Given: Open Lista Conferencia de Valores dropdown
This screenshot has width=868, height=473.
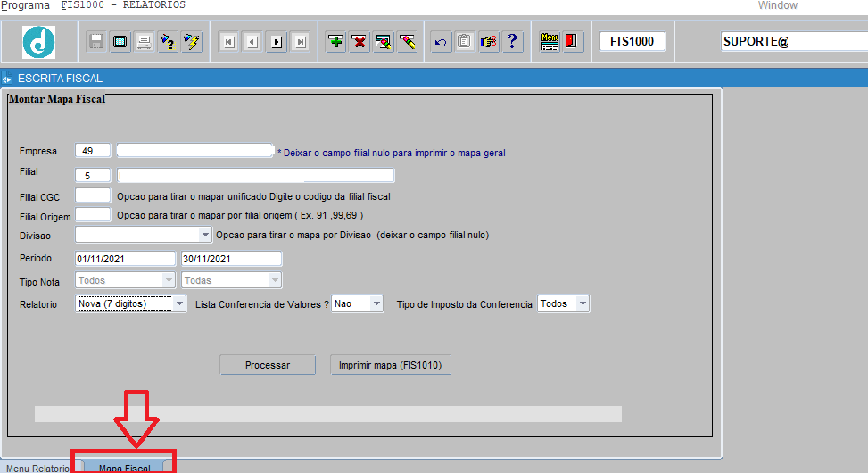Looking at the screenshot, I should point(376,304).
